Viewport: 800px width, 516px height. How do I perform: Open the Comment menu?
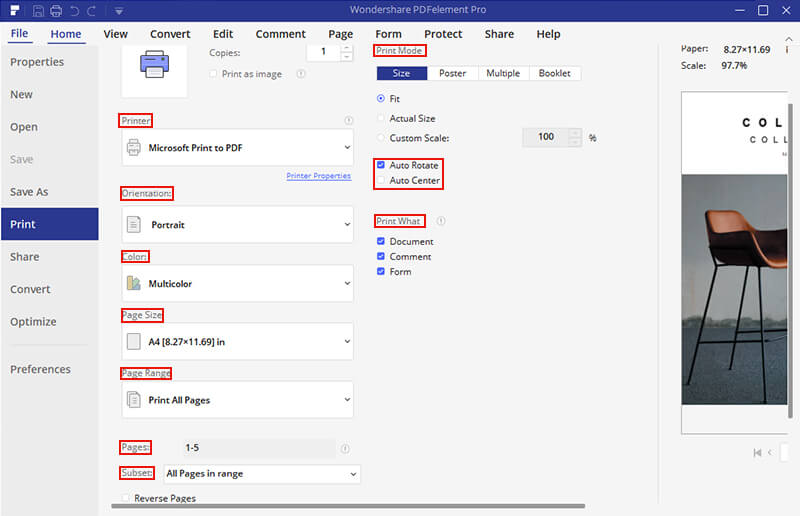(x=281, y=34)
